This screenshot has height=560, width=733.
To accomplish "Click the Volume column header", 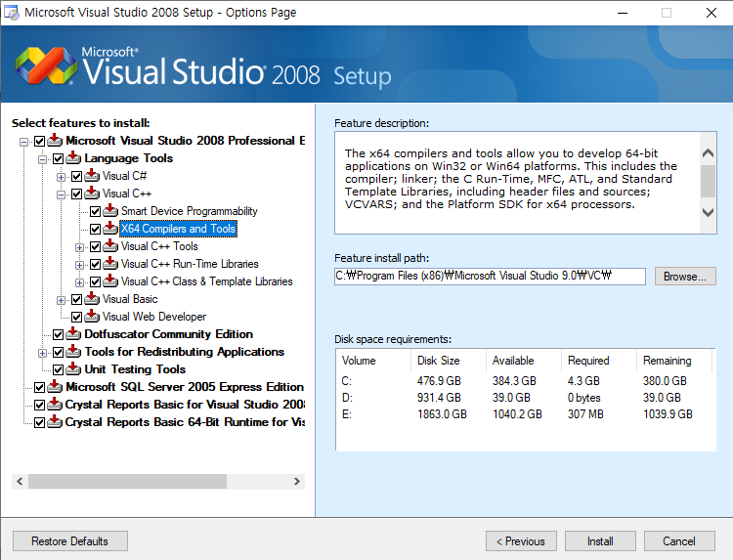I will pyautogui.click(x=373, y=361).
